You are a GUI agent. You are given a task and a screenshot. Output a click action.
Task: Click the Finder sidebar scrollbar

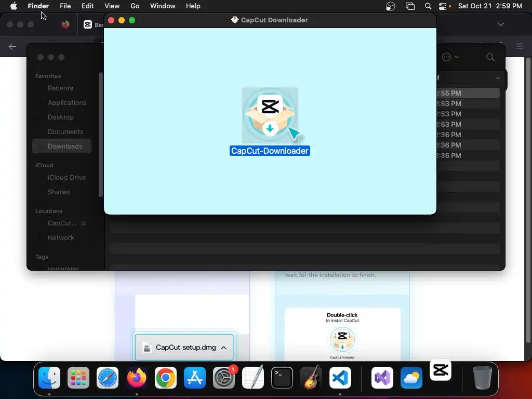click(100, 135)
